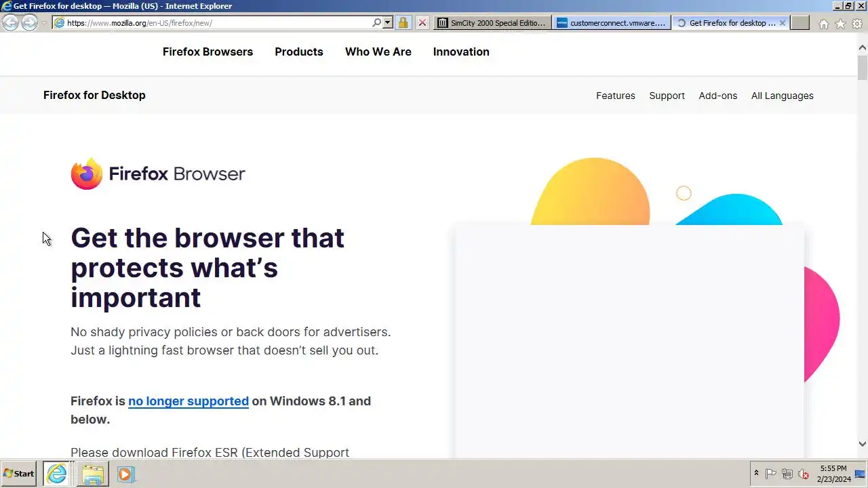Open the recent pages dropdown arrow
This screenshot has width=868, height=488.
point(44,22)
